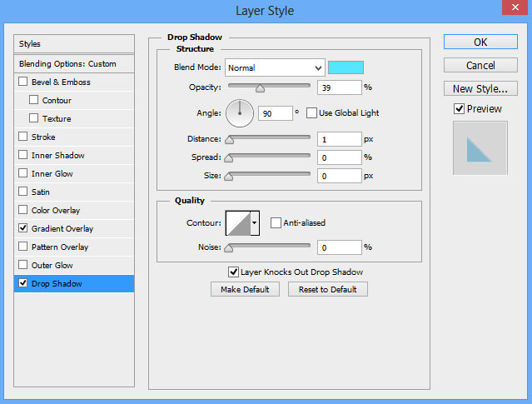This screenshot has height=404, width=532.
Task: Click the Opacity value field
Action: point(339,87)
